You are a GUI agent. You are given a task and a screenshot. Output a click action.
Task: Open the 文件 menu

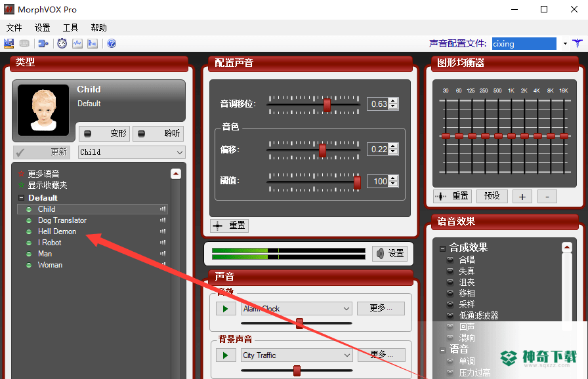(x=14, y=28)
